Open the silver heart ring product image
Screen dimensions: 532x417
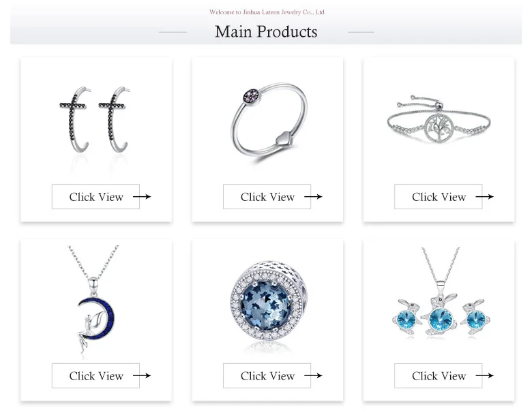point(269,121)
